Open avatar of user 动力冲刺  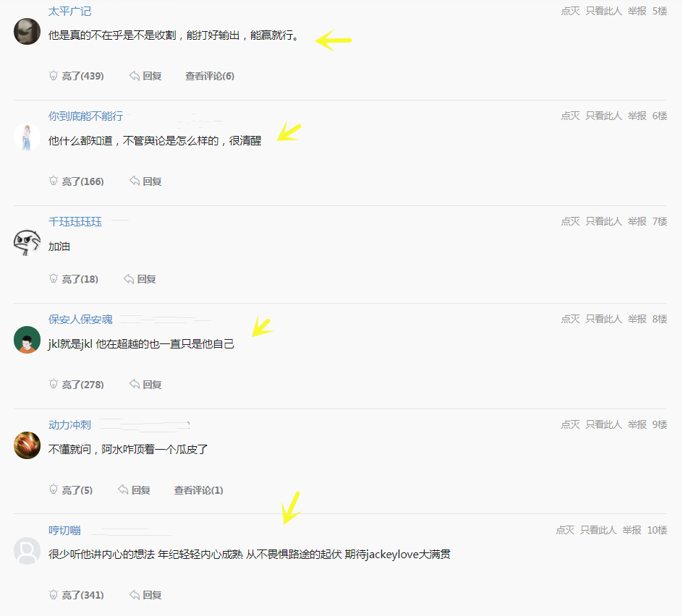[x=27, y=445]
